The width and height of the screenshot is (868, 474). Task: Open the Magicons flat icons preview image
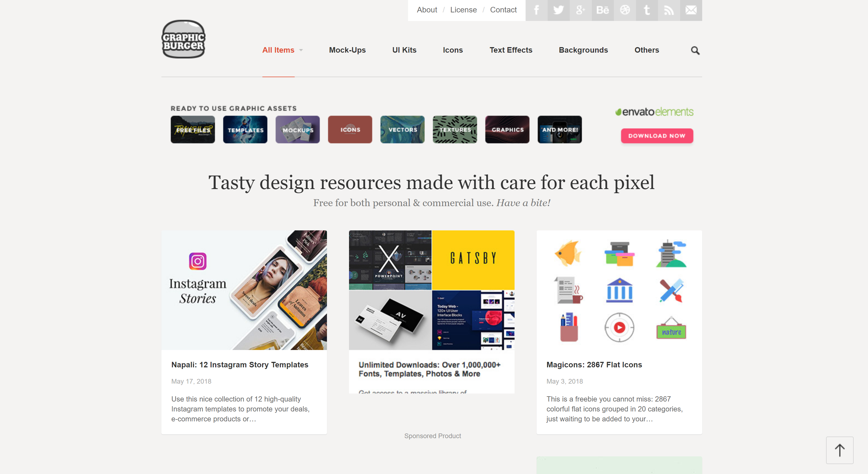tap(619, 290)
